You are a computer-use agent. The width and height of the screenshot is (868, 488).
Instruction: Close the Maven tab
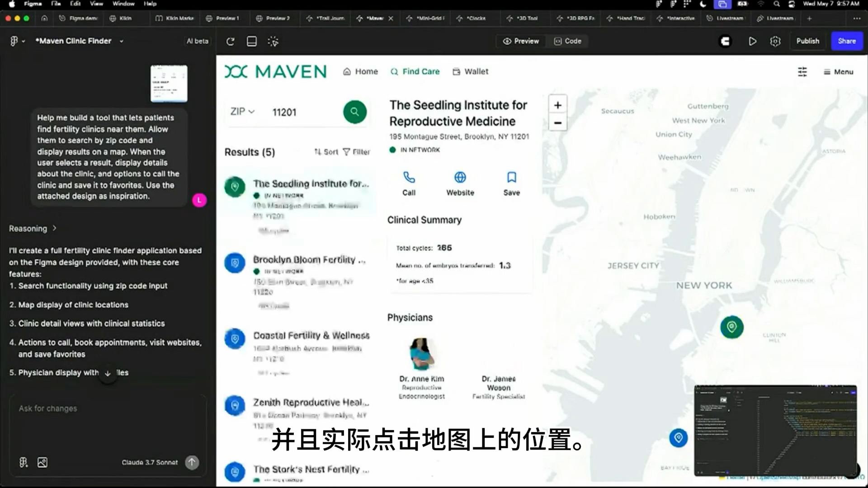391,19
